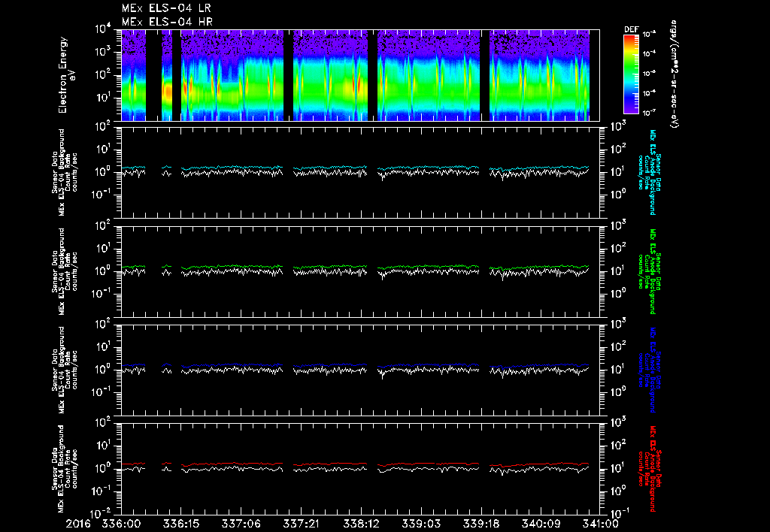Click the "DEF" label above the color bar
Viewport: 770px width, 532px height.
click(x=631, y=29)
